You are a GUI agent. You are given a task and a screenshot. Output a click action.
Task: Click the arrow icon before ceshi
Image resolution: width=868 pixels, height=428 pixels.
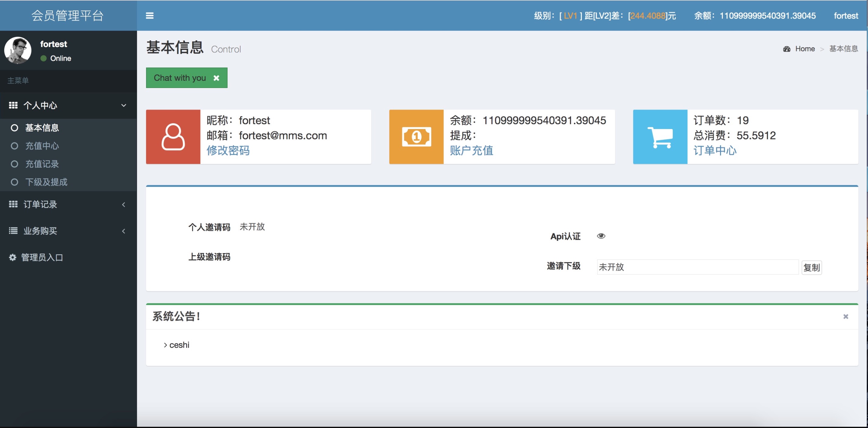click(x=166, y=345)
